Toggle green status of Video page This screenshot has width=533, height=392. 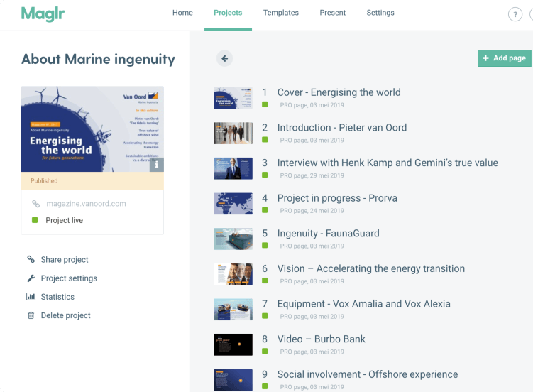pyautogui.click(x=265, y=352)
